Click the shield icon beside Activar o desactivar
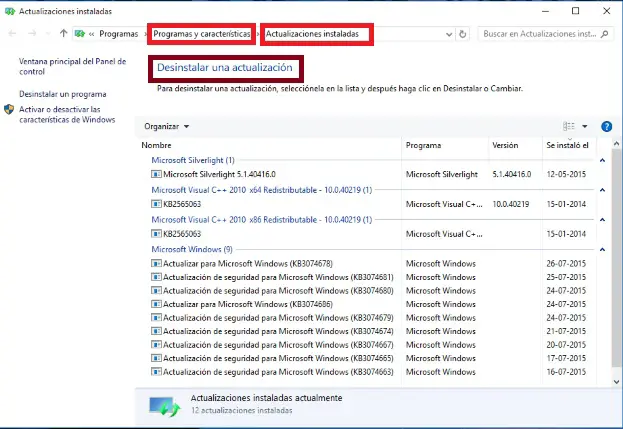 (x=9, y=109)
